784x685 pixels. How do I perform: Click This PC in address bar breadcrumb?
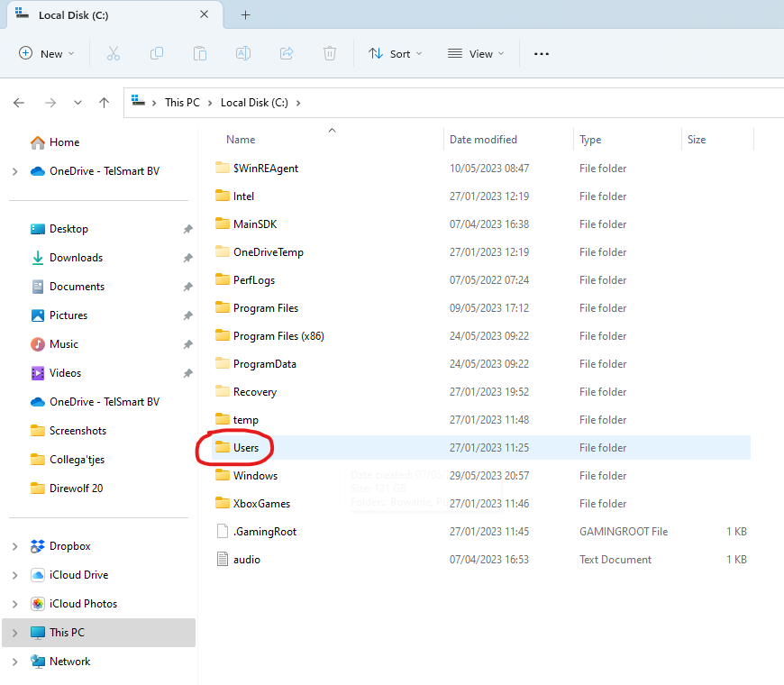[182, 103]
